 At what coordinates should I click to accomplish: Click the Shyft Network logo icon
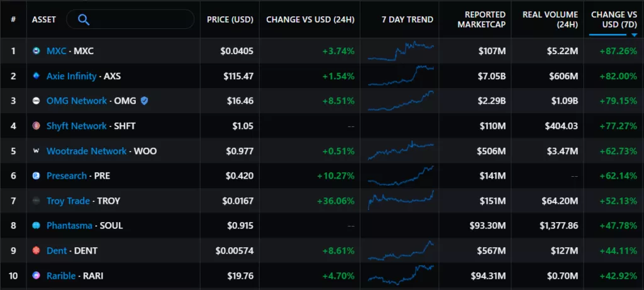[36, 126]
